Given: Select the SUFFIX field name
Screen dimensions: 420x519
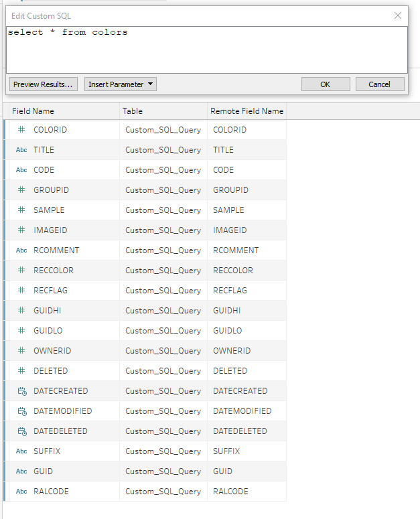Looking at the screenshot, I should (x=47, y=451).
